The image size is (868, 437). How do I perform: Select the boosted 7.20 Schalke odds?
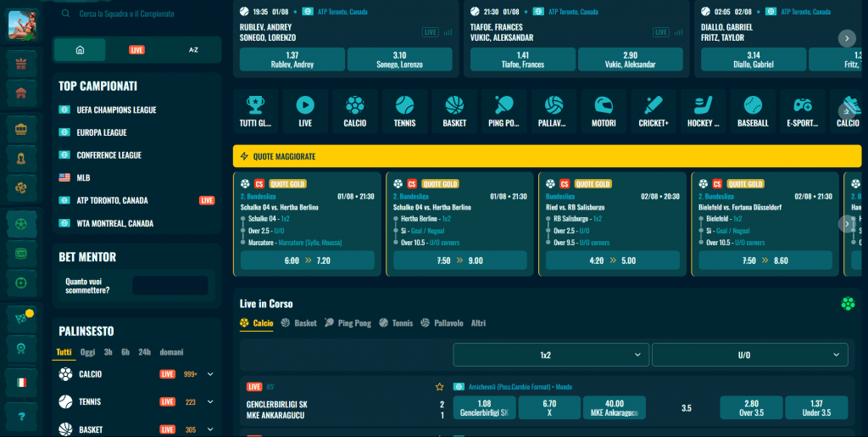307,261
